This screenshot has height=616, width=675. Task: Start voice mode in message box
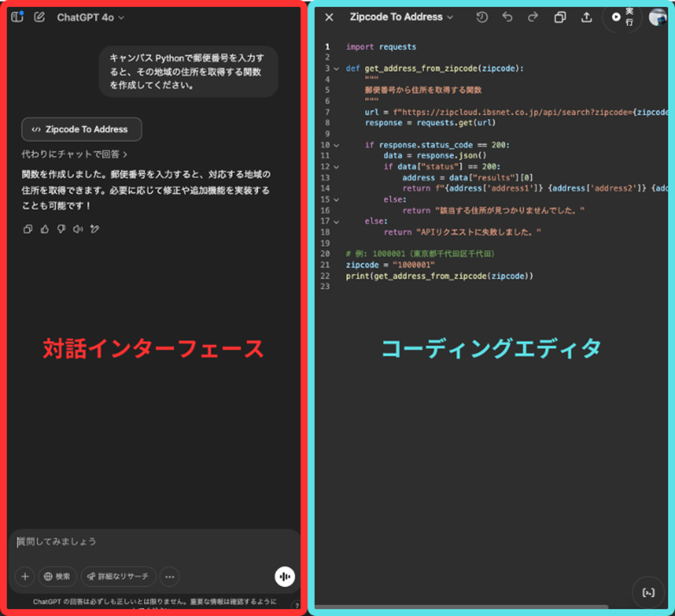pos(284,576)
